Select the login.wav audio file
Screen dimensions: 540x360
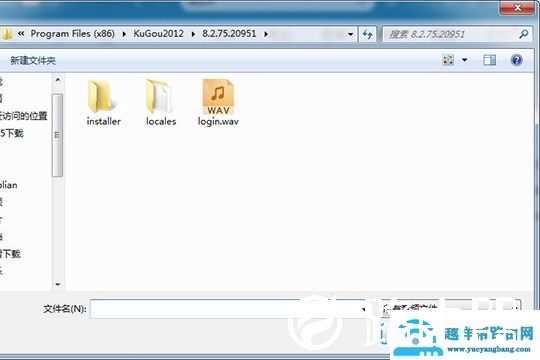[x=218, y=103]
